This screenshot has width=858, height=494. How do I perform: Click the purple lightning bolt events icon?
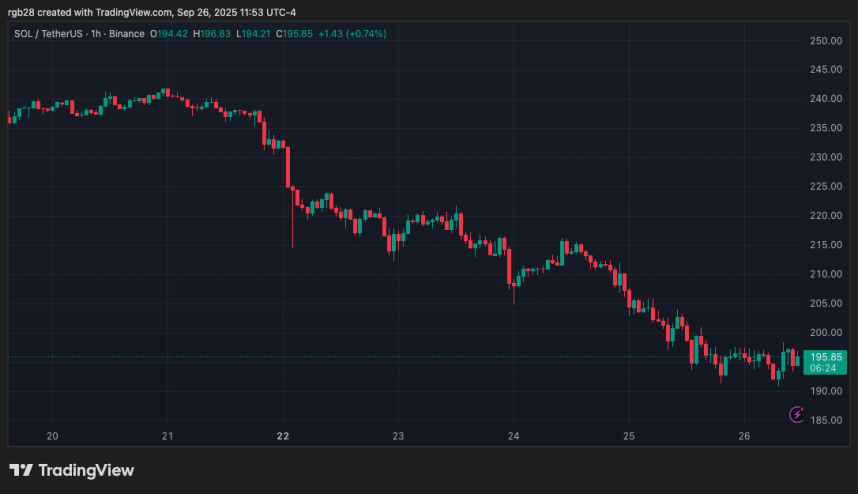point(797,413)
